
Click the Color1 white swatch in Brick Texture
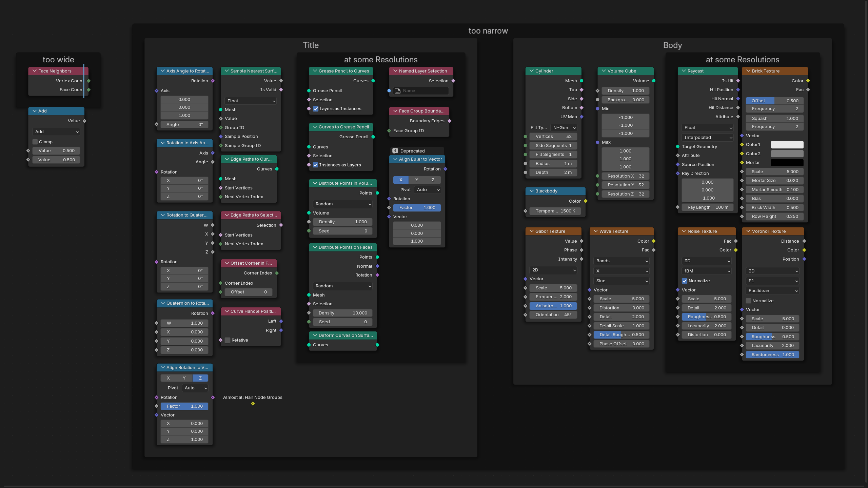(787, 145)
